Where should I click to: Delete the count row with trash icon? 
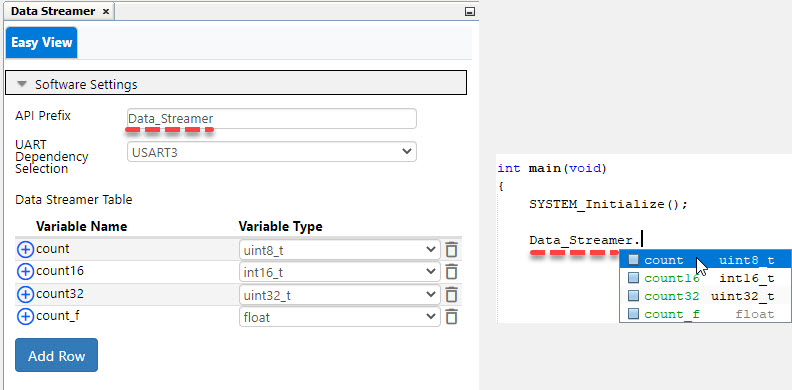point(451,250)
